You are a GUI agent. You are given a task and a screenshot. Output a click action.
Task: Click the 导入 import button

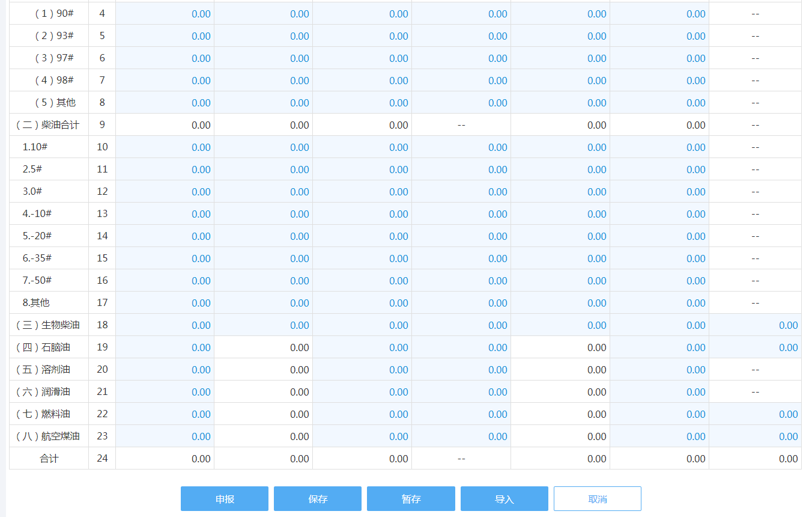coord(504,499)
